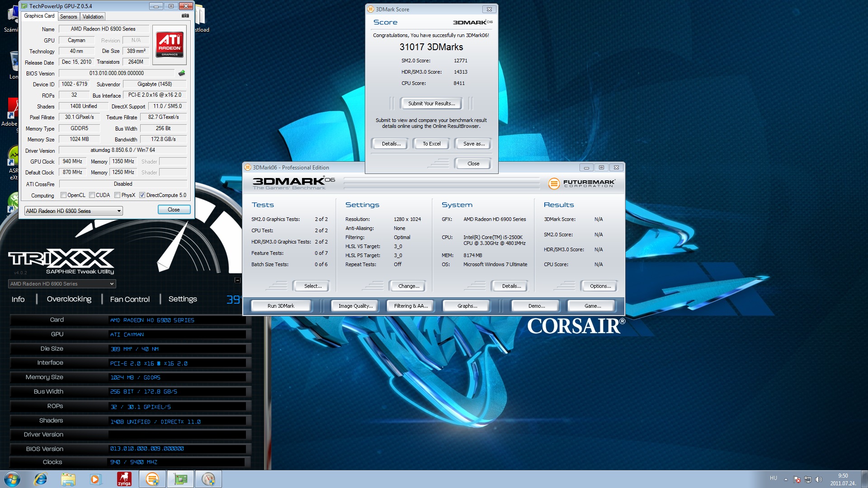Open the HU input language selector
Viewport: 868px width, 488px height.
[x=774, y=478]
